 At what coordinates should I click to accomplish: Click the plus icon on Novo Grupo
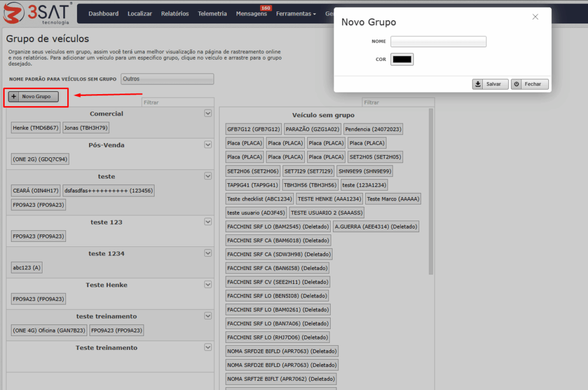pos(14,96)
